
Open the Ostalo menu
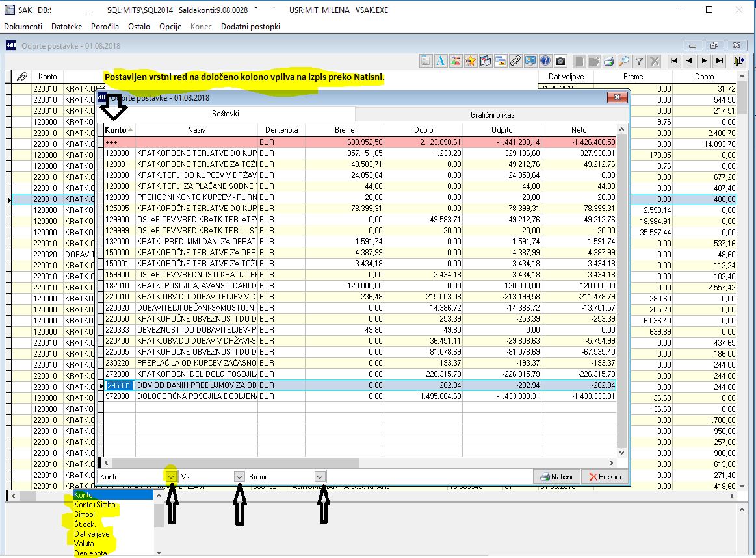tap(139, 27)
